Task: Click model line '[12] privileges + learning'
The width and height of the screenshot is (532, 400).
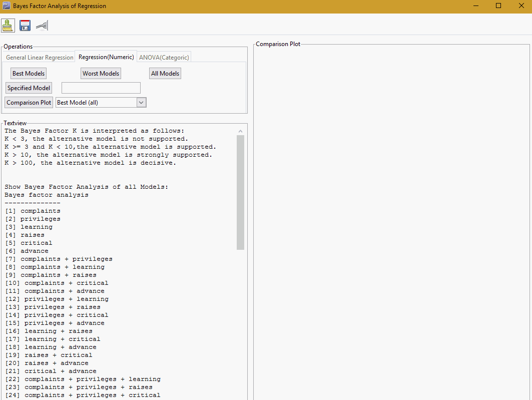Action: [x=57, y=299]
